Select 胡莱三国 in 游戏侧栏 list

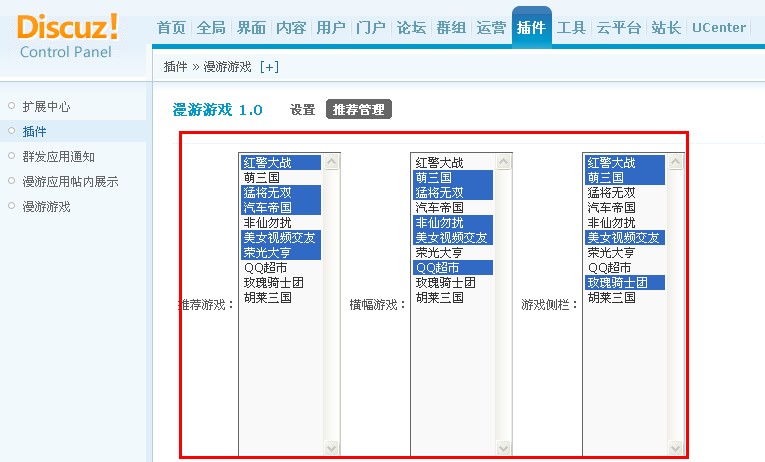tap(625, 298)
